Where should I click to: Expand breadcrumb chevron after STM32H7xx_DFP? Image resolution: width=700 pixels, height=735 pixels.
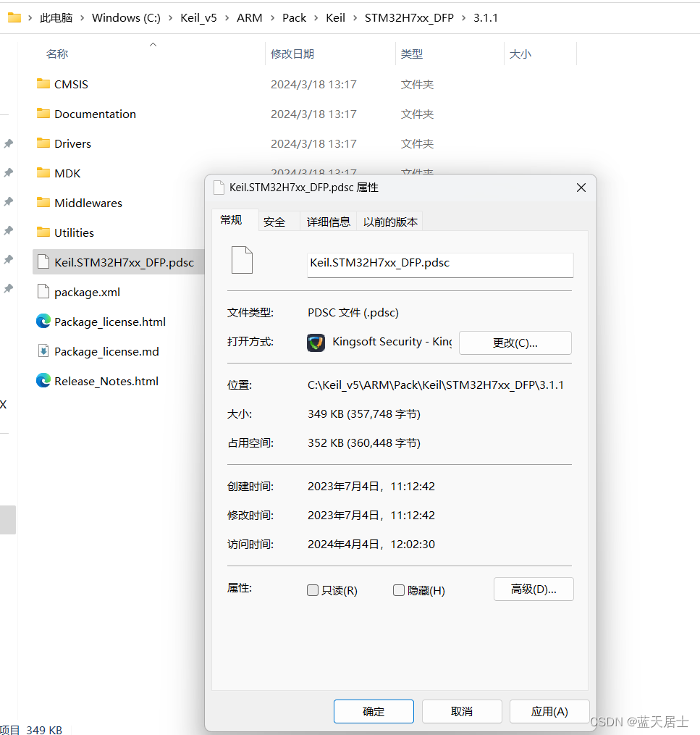pyautogui.click(x=463, y=18)
